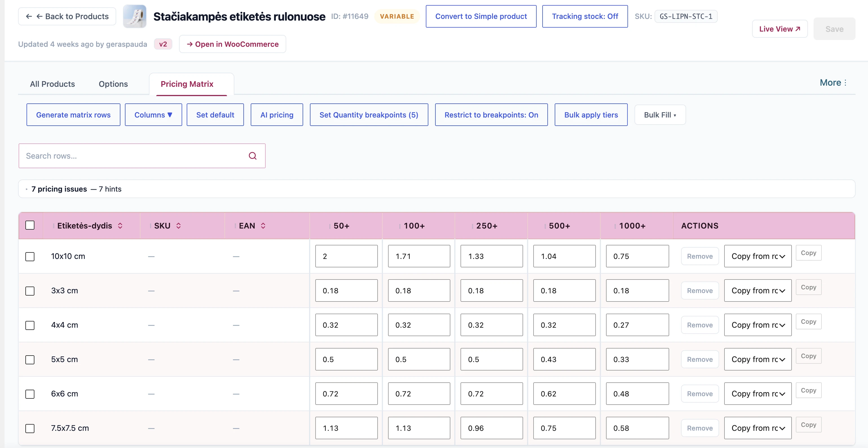Edit 100+ price 0.72 for 6x6 cm
Viewport: 868px width, 448px height.
click(x=419, y=393)
